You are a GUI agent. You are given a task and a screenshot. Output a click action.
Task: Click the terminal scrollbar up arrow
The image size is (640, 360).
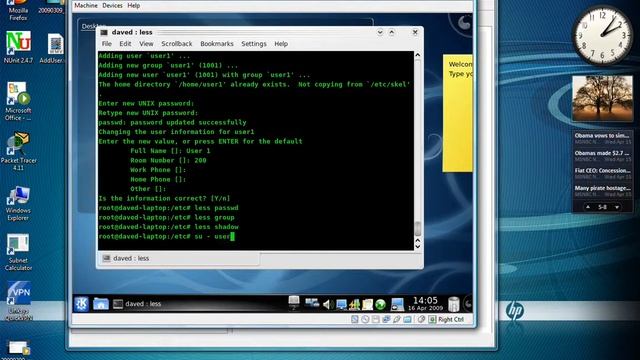point(418,55)
